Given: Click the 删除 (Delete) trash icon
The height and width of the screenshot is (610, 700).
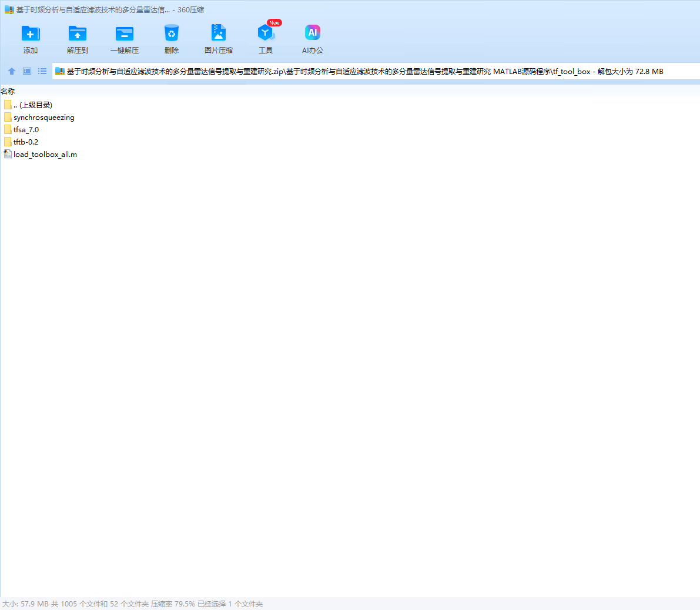Looking at the screenshot, I should point(172,33).
